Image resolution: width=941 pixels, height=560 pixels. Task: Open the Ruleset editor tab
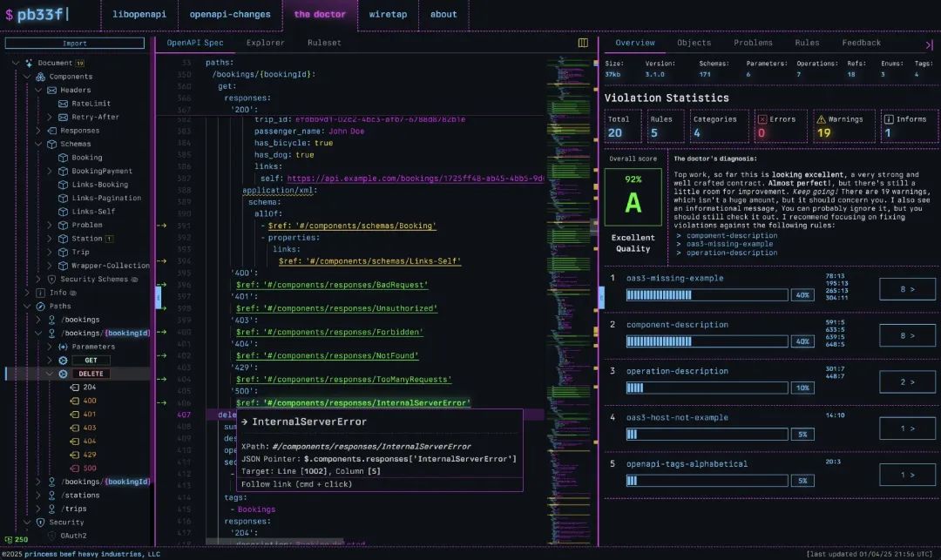324,43
